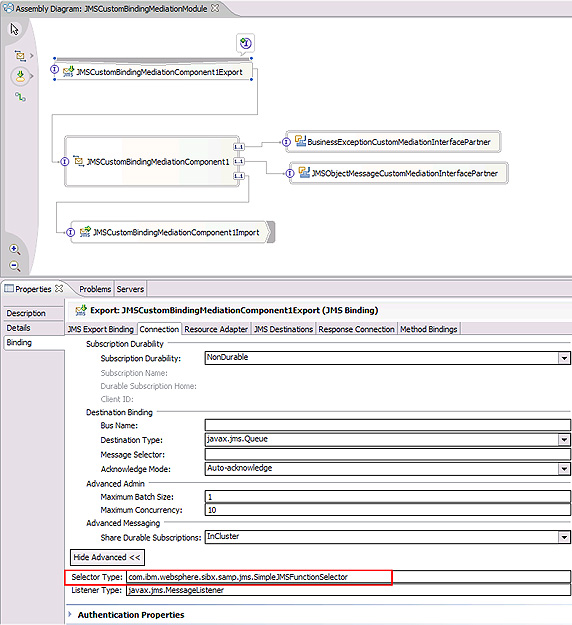The width and height of the screenshot is (572, 625).
Task: Zoom out on the assembly diagram
Action: click(15, 266)
